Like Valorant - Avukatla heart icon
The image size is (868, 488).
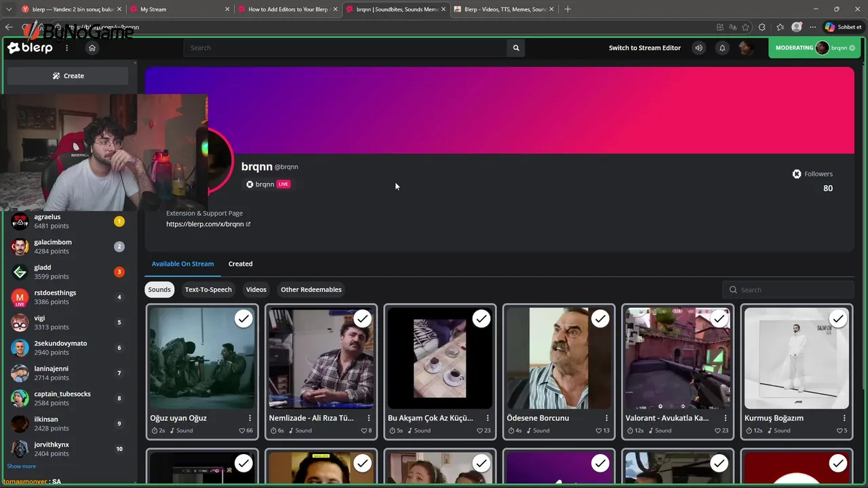point(718,430)
